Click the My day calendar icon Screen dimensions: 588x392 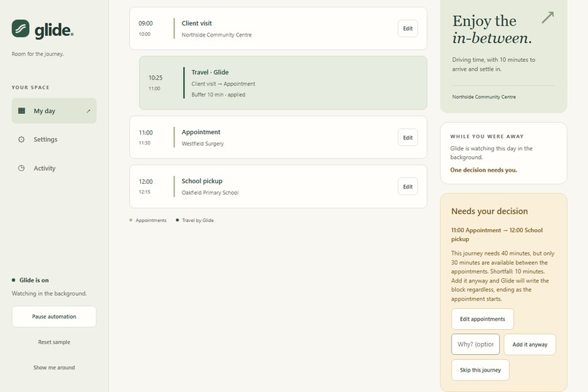pyautogui.click(x=22, y=111)
